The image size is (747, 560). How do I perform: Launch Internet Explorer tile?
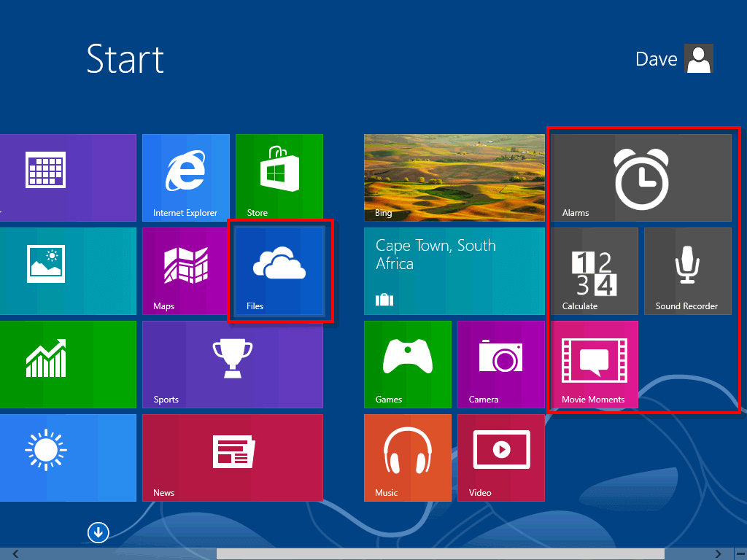pyautogui.click(x=186, y=178)
